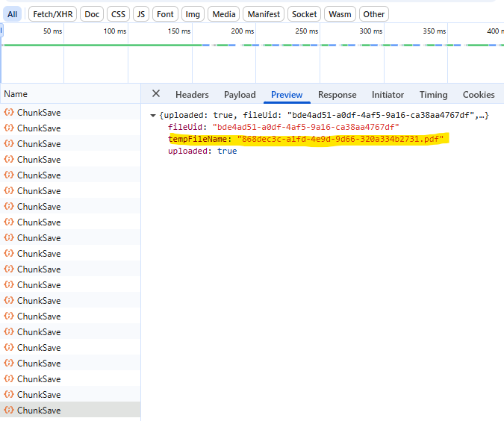Switch to the Headers tab
This screenshot has height=421, width=504.
[x=192, y=95]
